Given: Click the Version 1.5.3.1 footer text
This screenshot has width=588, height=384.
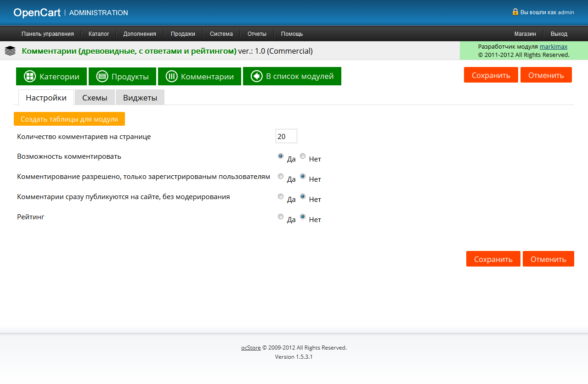Looking at the screenshot, I should pos(294,356).
